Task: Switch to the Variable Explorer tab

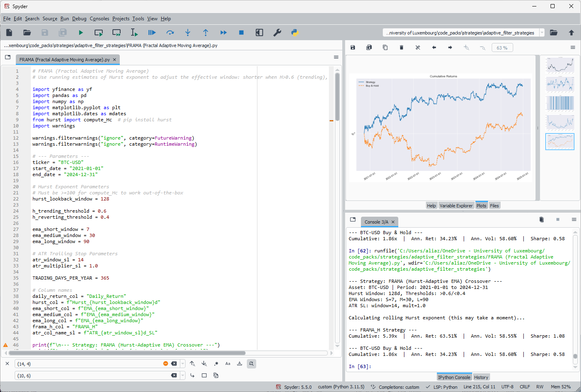Action: [x=456, y=206]
